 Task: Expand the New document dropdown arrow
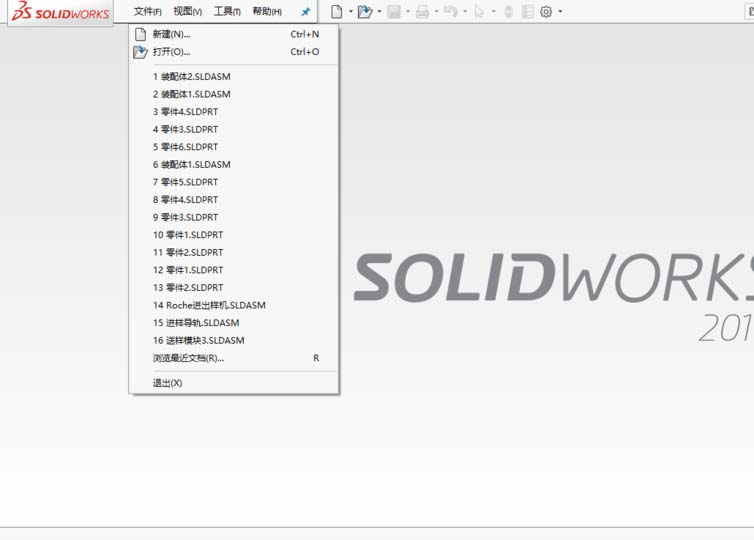click(351, 12)
